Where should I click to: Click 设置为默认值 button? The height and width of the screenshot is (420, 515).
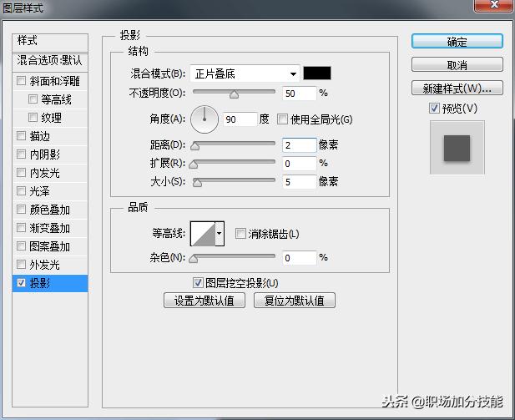pos(204,301)
